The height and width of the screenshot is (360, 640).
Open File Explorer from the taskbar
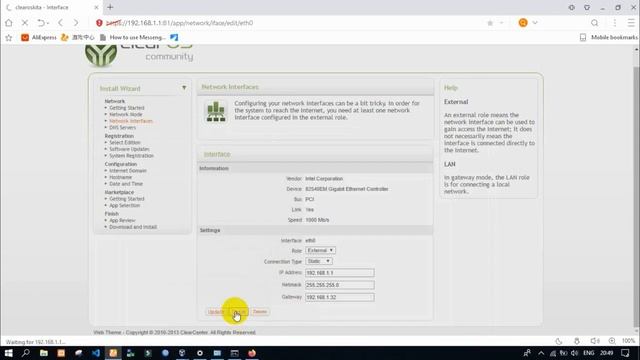click(x=44, y=353)
